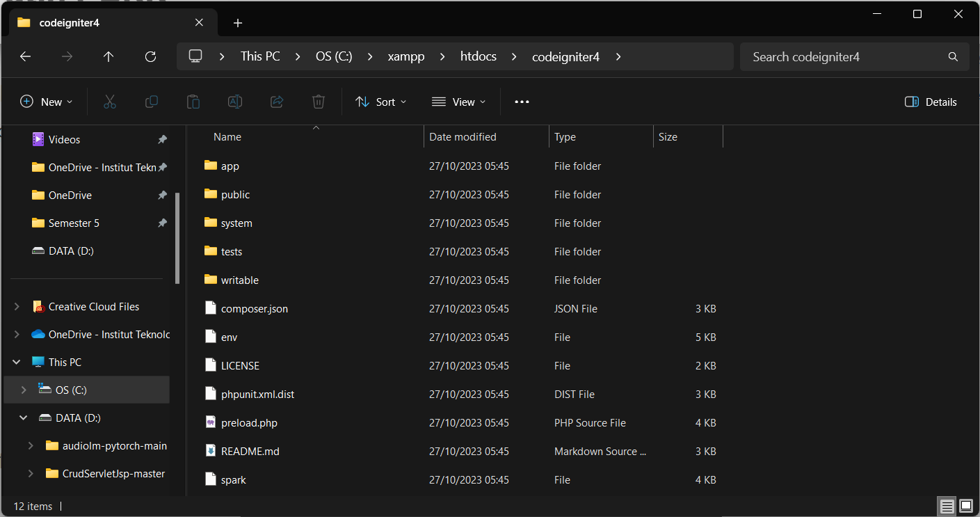The height and width of the screenshot is (517, 980).
Task: Go back using the Back arrow
Action: (26, 56)
